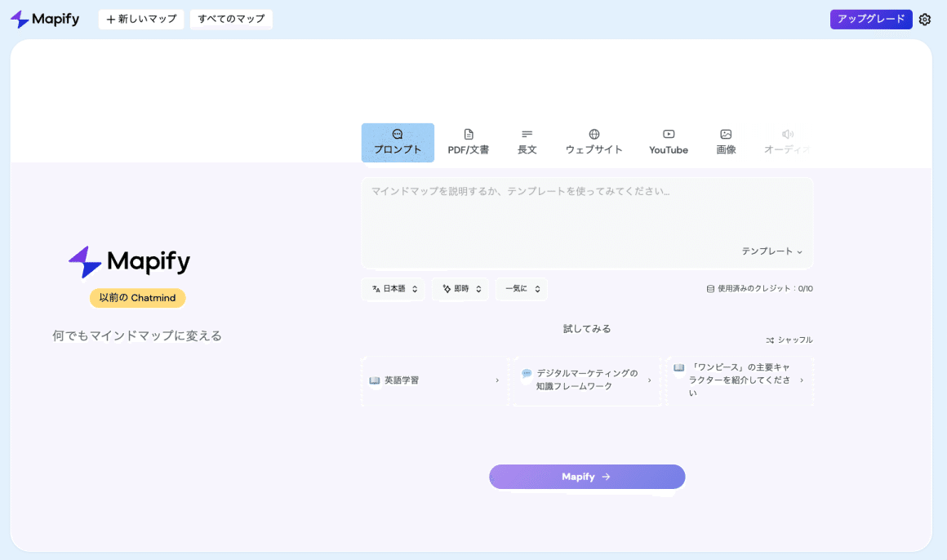Open the 即時 mode dropdown
The image size is (947, 560).
[460, 289]
